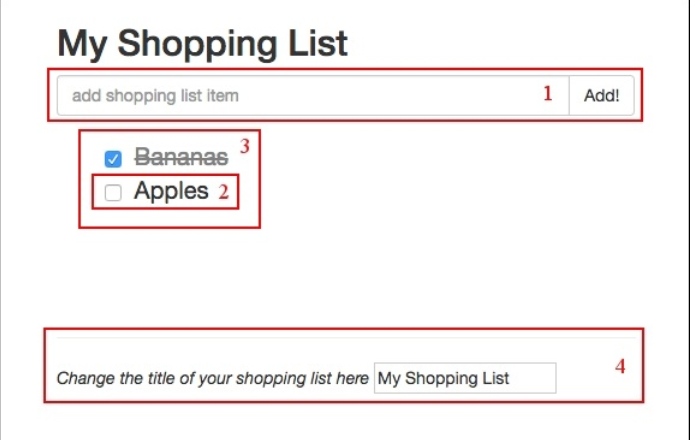The width and height of the screenshot is (690, 440).
Task: Click the red annotation number 4
Action: (620, 366)
